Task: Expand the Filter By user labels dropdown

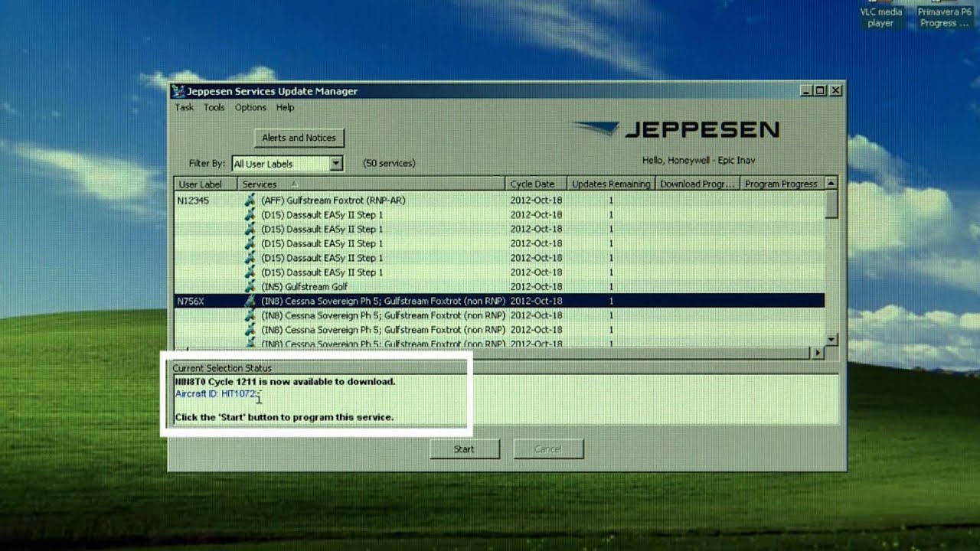Action: pos(335,163)
